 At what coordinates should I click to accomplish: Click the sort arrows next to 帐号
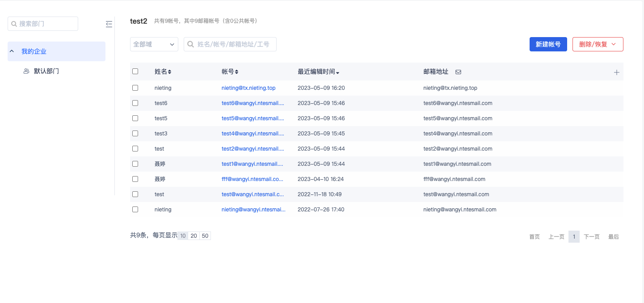click(237, 72)
